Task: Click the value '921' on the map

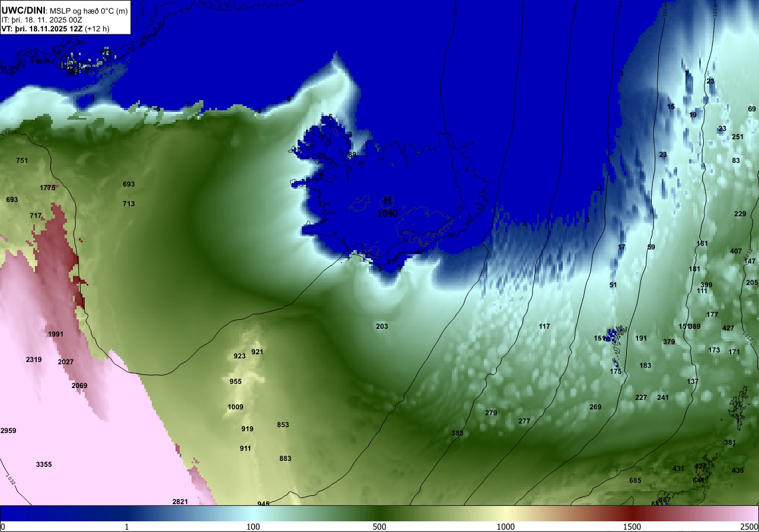Action: point(257,352)
